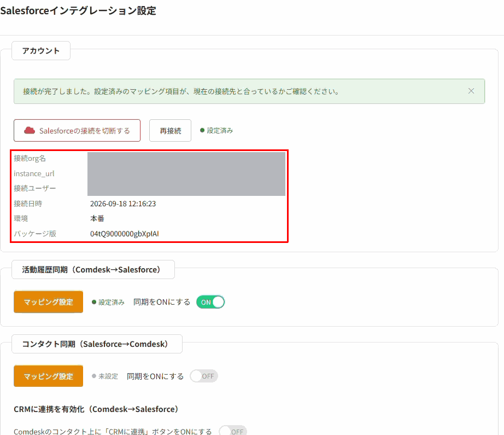The height and width of the screenshot is (435, 504).
Task: Click the environment value 本番
Action: [x=97, y=218]
